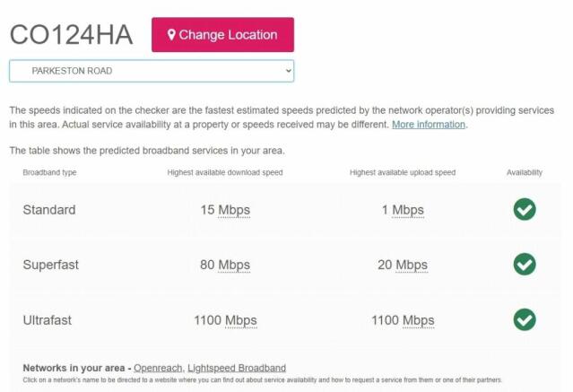Click the 20 Mbps Superfast upload speed
573x392 pixels.
point(403,266)
